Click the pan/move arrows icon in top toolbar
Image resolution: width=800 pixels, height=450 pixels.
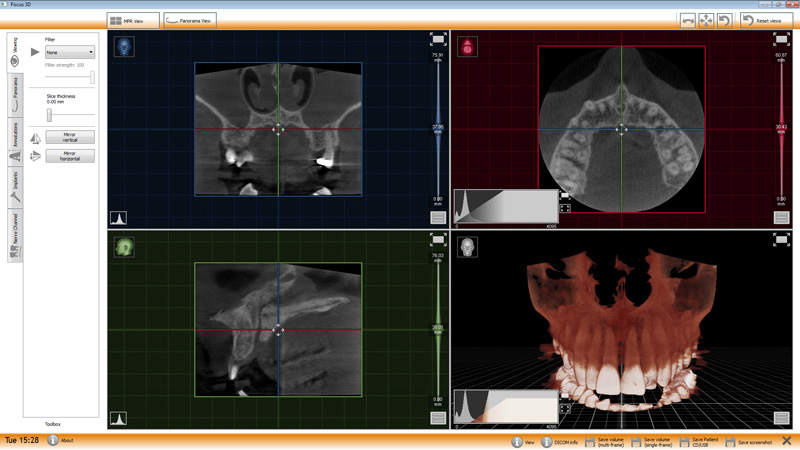[x=706, y=20]
